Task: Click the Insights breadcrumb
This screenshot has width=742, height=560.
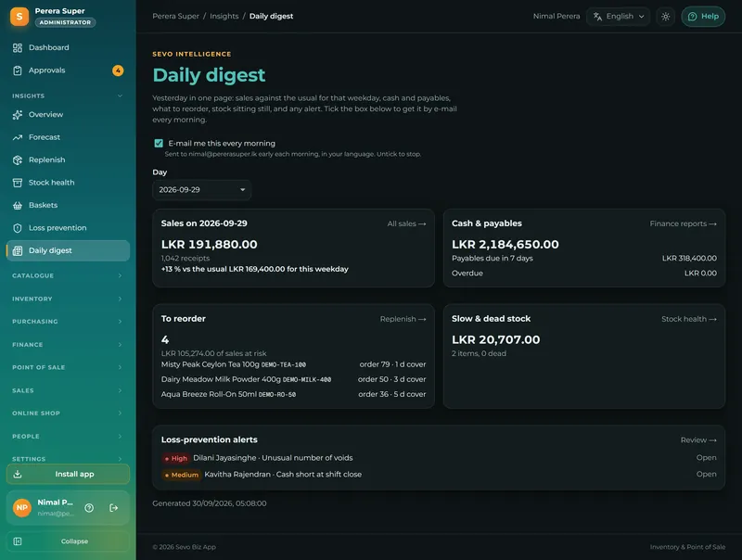Action: click(x=224, y=16)
